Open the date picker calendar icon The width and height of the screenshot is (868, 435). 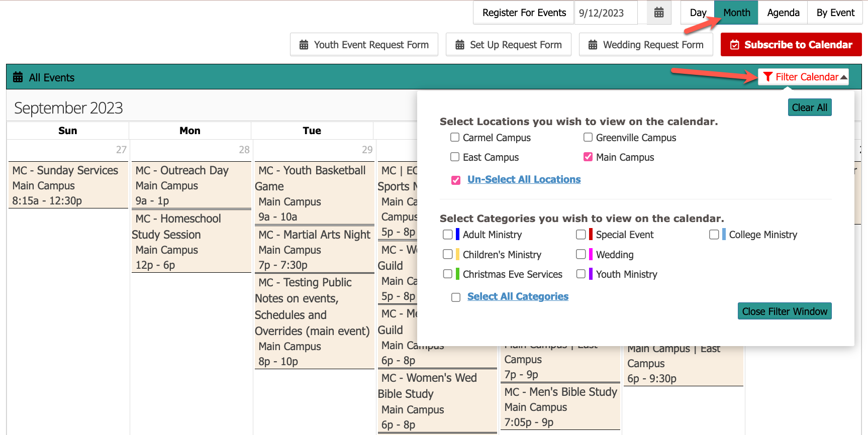tap(658, 13)
